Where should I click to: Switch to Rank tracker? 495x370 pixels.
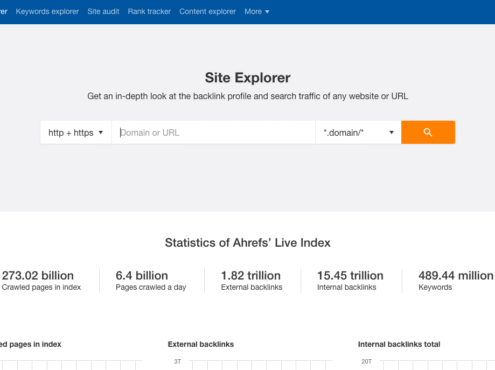coord(149,12)
